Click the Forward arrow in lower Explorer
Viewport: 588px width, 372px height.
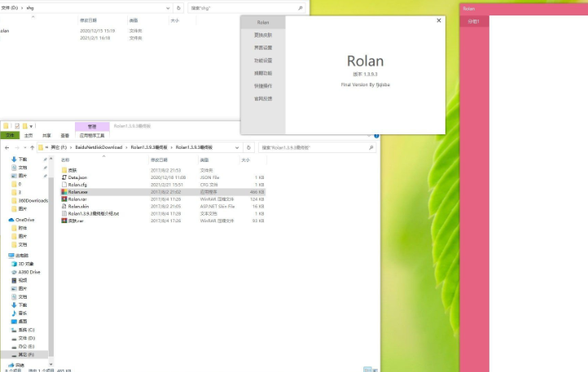pos(17,148)
